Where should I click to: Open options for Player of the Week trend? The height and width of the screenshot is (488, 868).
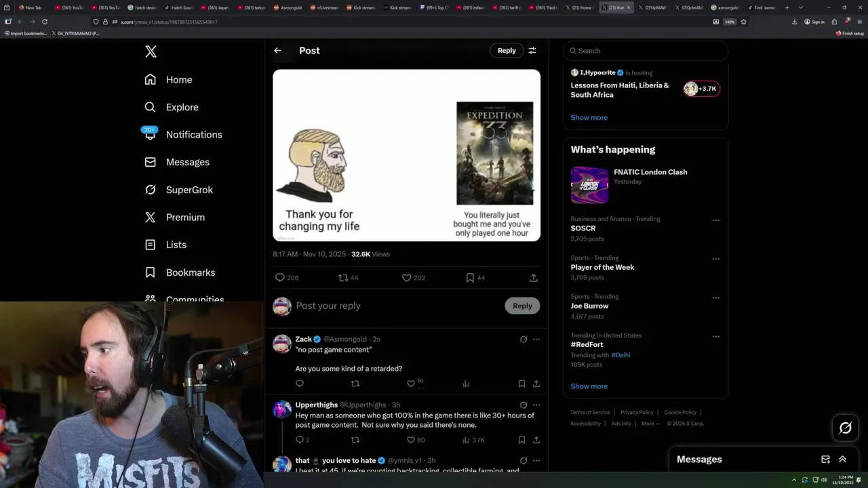(x=716, y=259)
